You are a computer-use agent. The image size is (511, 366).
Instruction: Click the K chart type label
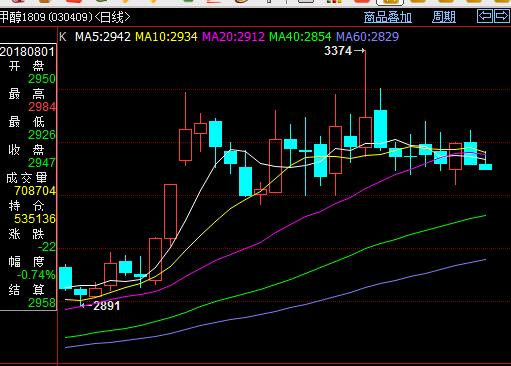(x=63, y=37)
